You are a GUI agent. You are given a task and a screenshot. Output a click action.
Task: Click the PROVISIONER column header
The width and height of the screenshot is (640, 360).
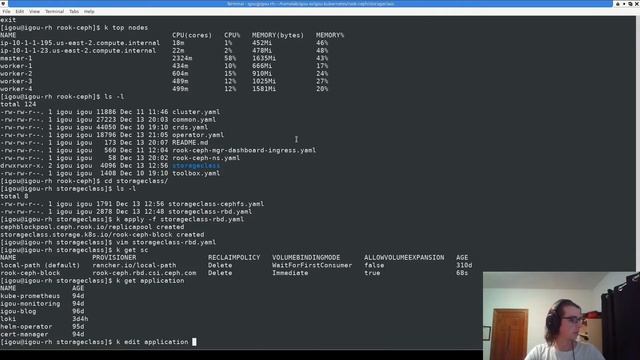pos(114,258)
